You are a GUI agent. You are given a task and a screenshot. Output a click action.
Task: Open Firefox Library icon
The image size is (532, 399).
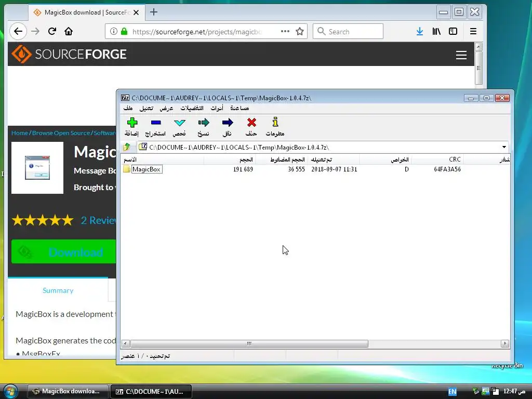pyautogui.click(x=436, y=32)
